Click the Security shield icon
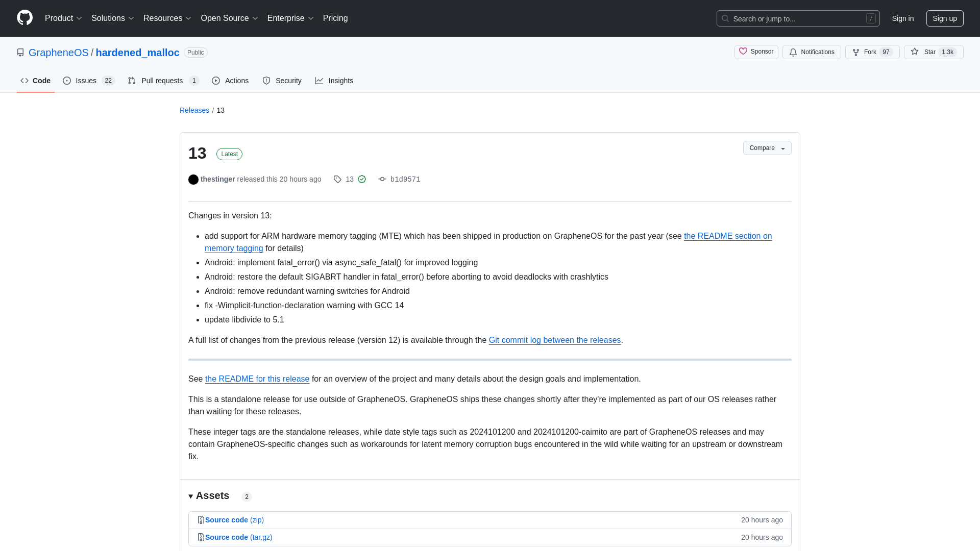 (266, 81)
